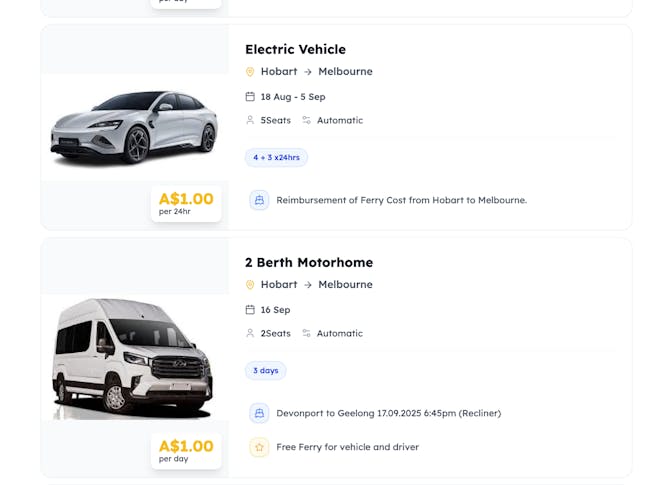Image resolution: width=672 pixels, height=485 pixels.
Task: Open the 2 Berth Motorhome listing title
Action: click(x=308, y=262)
